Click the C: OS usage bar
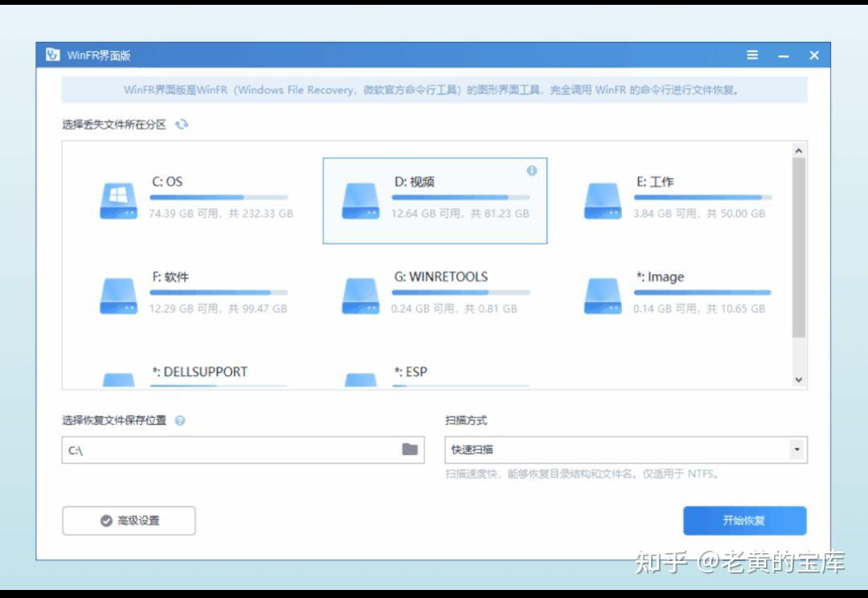 point(219,197)
